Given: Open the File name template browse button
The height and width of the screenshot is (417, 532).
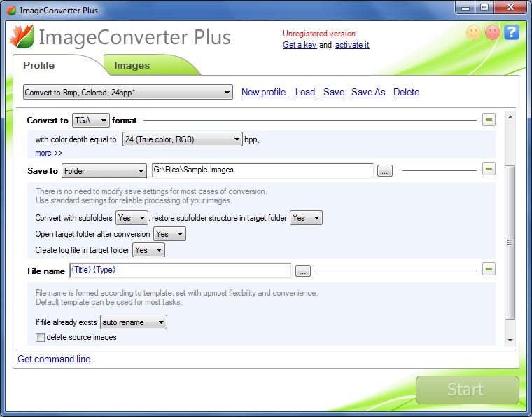Looking at the screenshot, I should click(303, 271).
